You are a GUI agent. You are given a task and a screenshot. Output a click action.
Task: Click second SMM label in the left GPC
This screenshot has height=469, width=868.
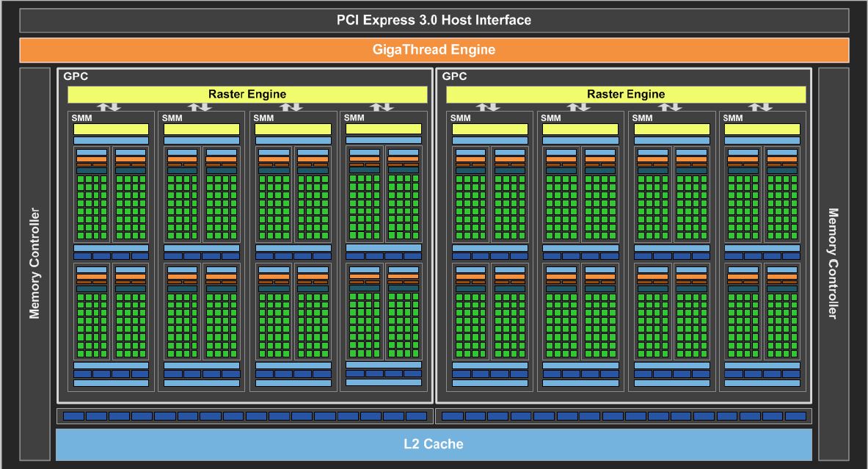click(x=172, y=118)
